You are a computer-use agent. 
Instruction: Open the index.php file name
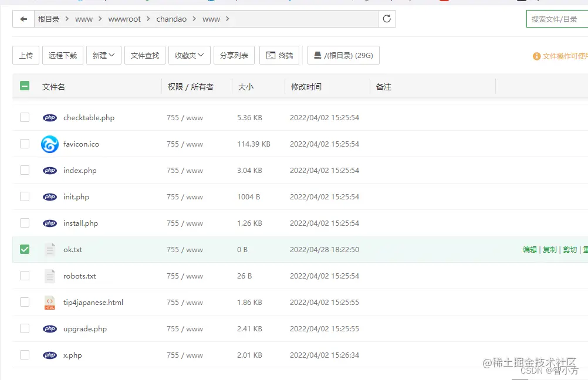coord(80,171)
